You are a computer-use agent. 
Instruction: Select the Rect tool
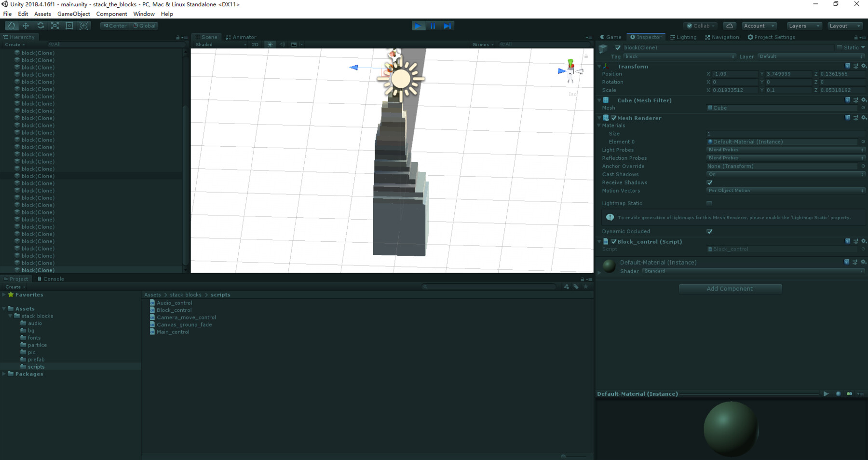(69, 26)
